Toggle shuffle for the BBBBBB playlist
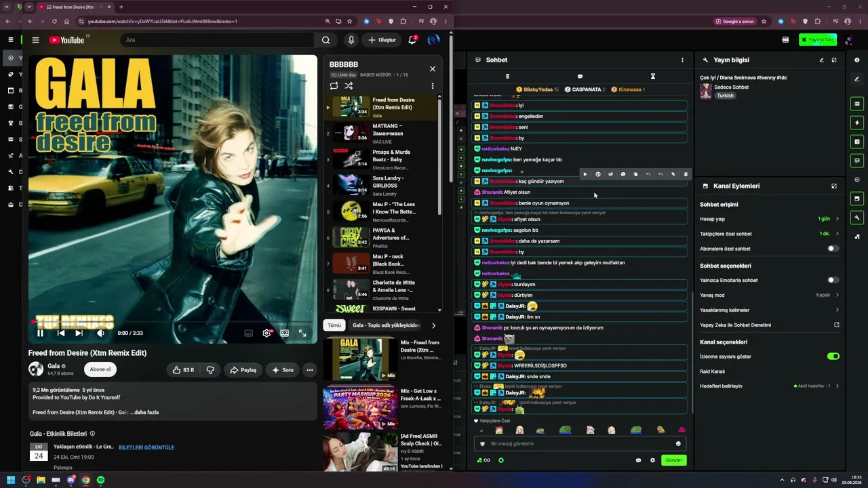Viewport: 868px width, 488px height. [x=349, y=86]
